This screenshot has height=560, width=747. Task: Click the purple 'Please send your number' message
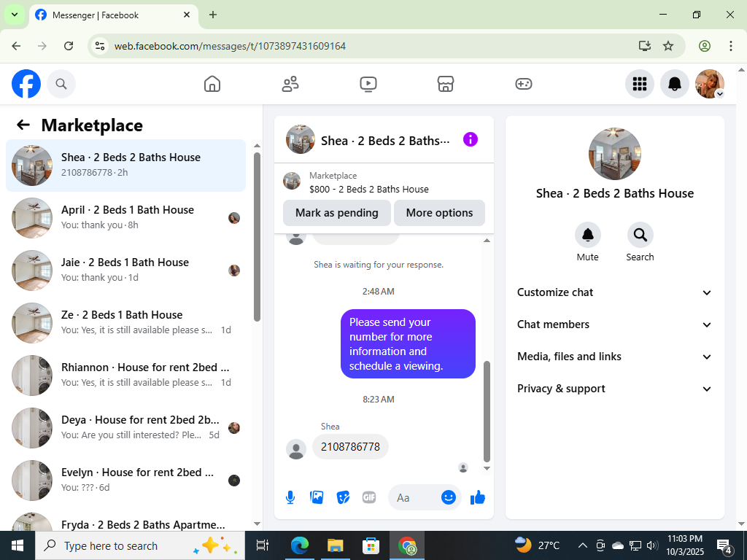(408, 344)
